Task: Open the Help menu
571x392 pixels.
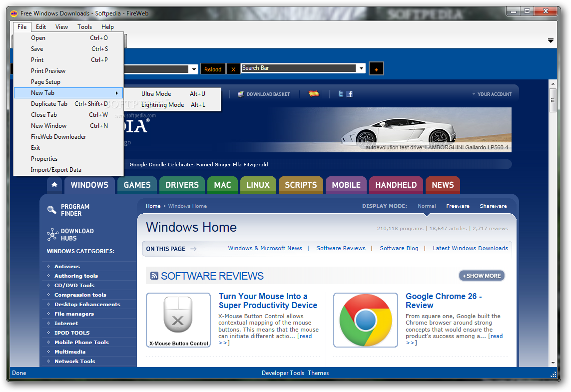Action: click(107, 26)
